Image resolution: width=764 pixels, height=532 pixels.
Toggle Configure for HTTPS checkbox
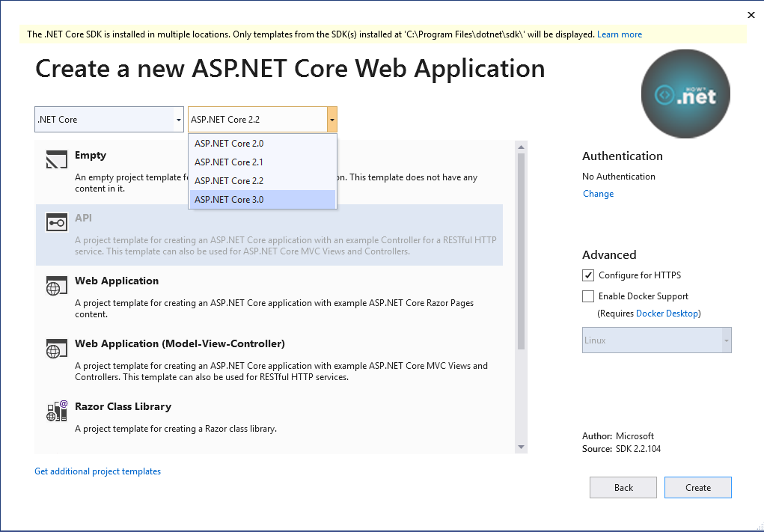tap(588, 275)
